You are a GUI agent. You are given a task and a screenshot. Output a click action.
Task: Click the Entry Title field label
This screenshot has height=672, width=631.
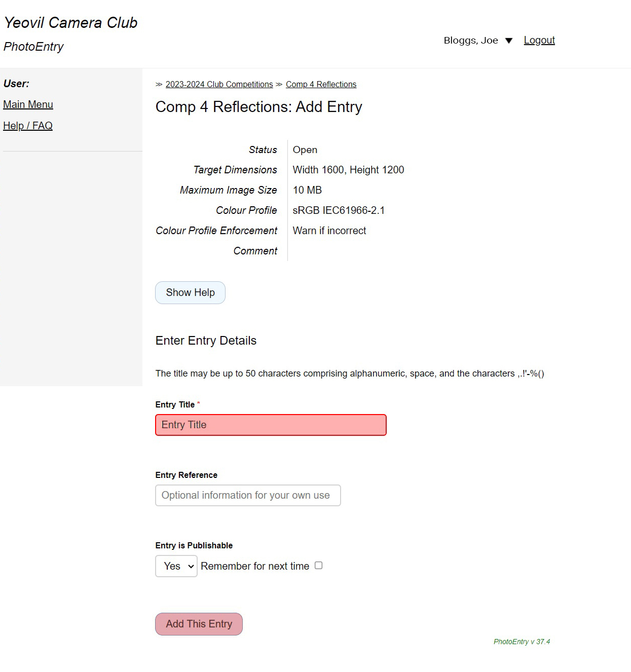(x=175, y=404)
